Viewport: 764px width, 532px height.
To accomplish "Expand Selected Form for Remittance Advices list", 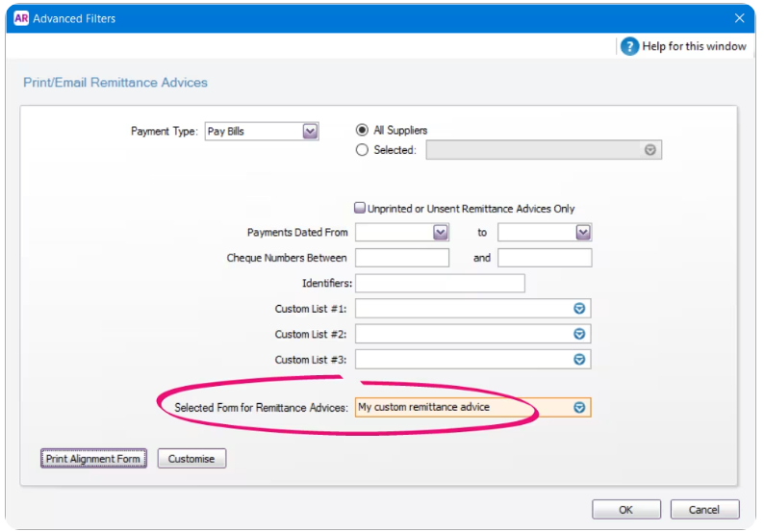I will pyautogui.click(x=579, y=408).
